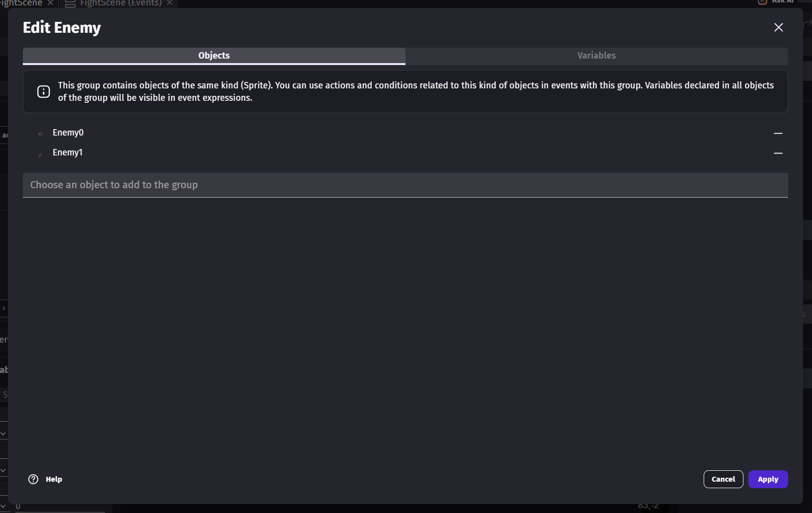Click the Enemy0 sprite thumbnail icon
Image resolution: width=812 pixels, height=513 pixels.
(x=41, y=133)
